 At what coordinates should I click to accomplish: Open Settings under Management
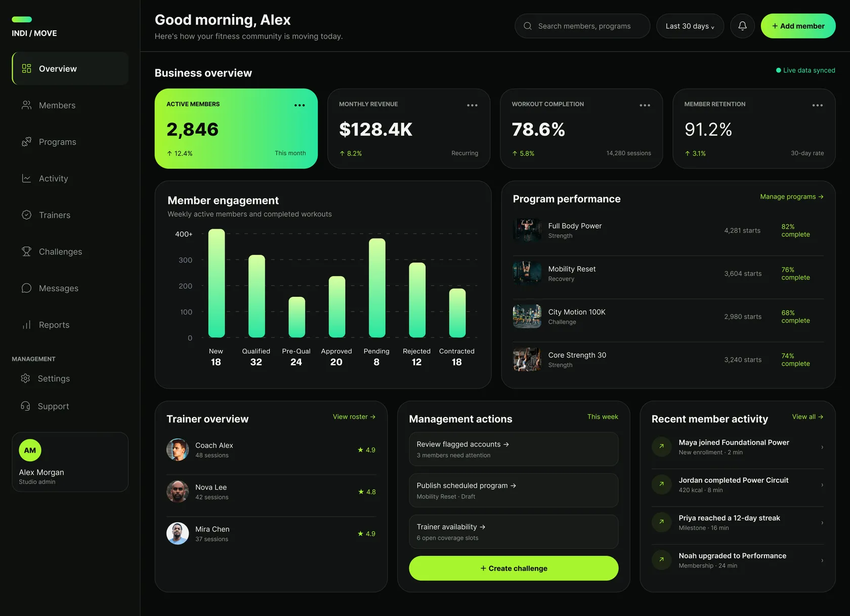70,378
